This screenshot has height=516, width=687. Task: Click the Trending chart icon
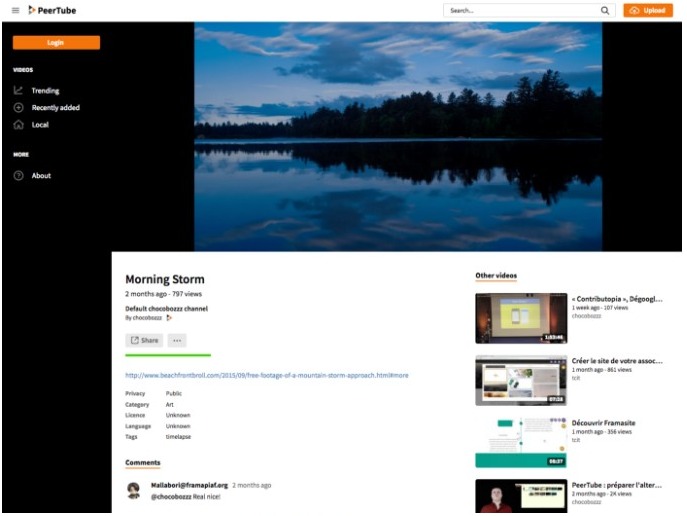tap(19, 90)
